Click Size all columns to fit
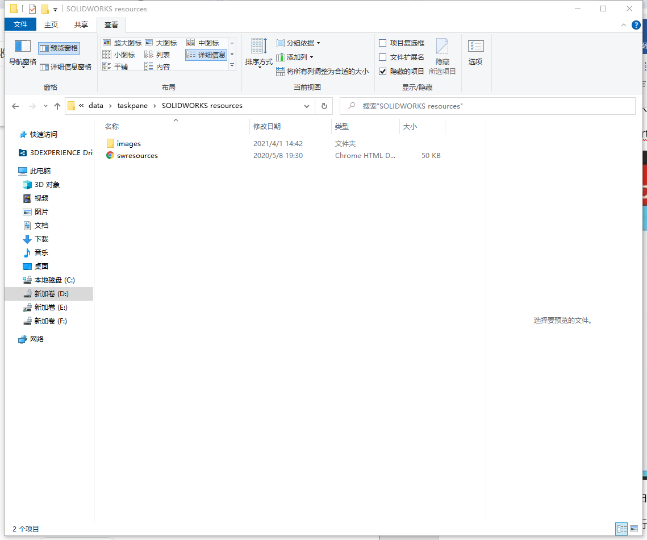This screenshot has width=647, height=540. click(322, 71)
